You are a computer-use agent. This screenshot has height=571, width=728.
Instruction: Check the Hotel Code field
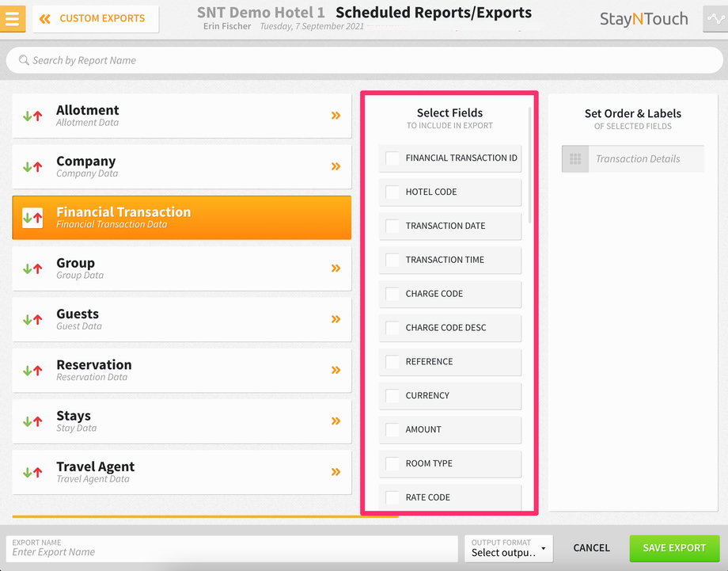point(392,192)
